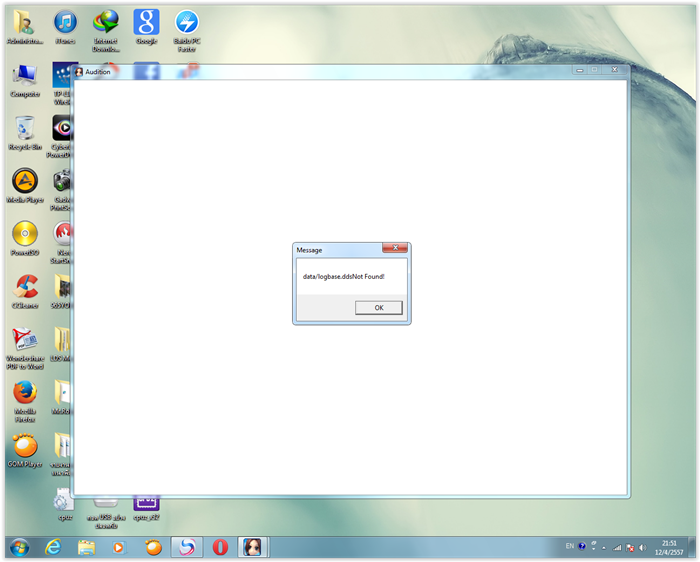Maximize the Audition window
The image size is (700, 562).
[594, 70]
